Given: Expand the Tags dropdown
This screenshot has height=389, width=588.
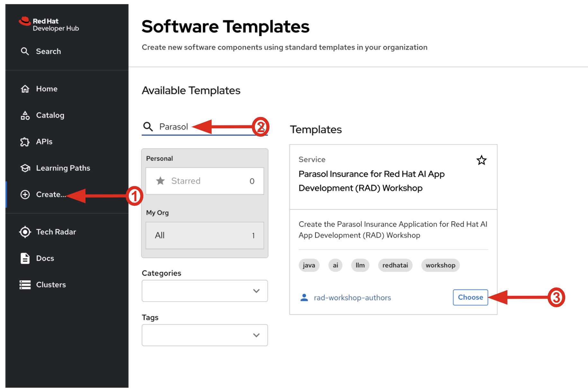Looking at the screenshot, I should tap(205, 335).
